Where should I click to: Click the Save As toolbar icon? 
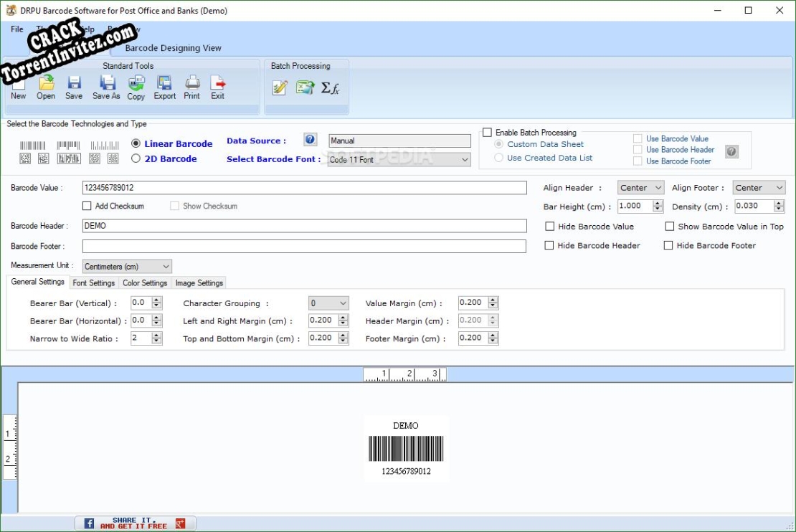(106, 86)
